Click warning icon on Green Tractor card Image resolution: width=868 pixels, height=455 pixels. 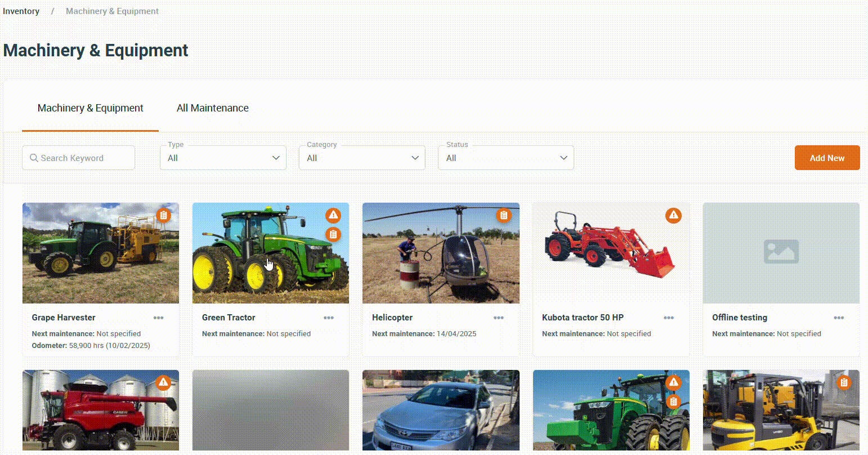[333, 215]
